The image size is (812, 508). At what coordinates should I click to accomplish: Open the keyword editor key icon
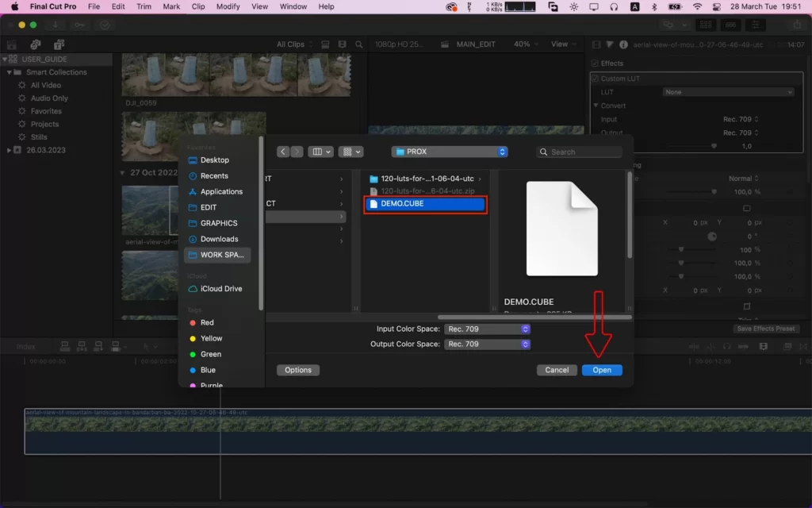[80, 25]
